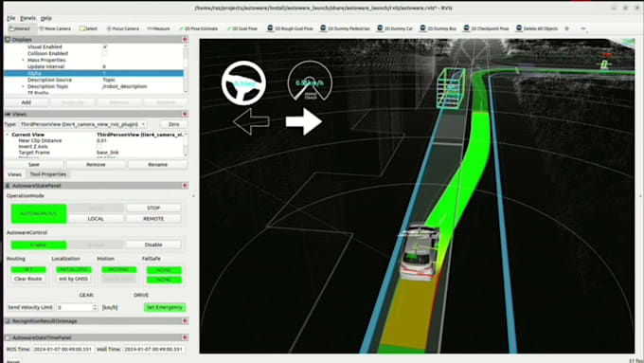Switch operation mode to LOCAL

[96, 219]
